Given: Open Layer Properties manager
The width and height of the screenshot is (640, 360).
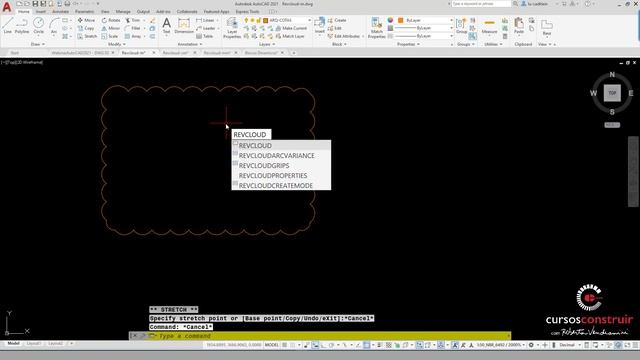Looking at the screenshot, I should tap(232, 28).
